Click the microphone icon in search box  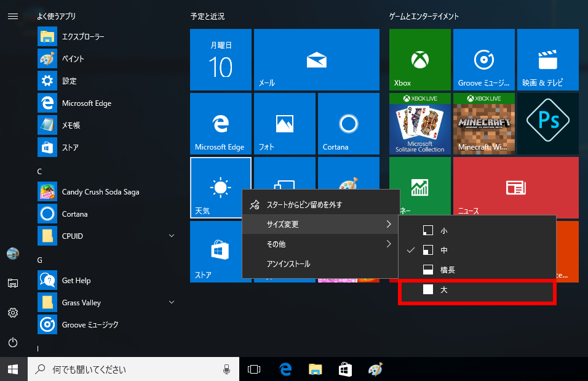[226, 369]
